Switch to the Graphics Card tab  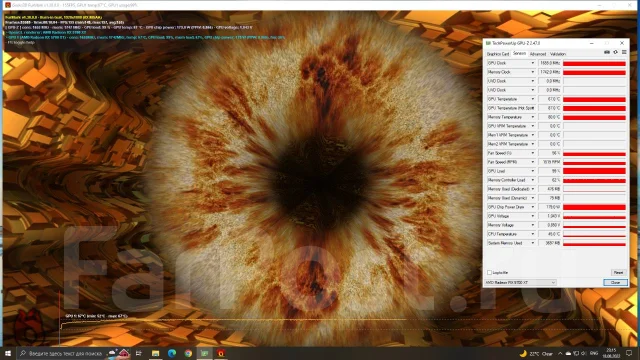pos(498,54)
